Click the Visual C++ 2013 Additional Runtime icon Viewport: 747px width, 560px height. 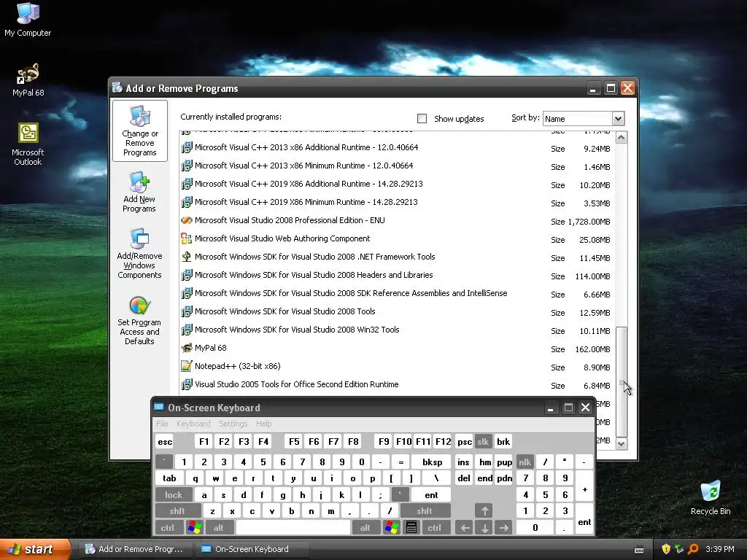click(x=187, y=147)
